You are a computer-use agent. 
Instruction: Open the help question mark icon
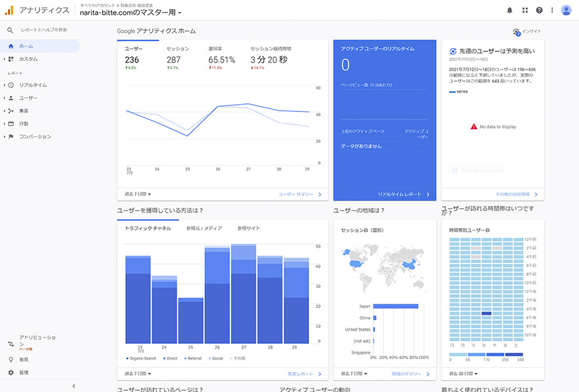[539, 11]
